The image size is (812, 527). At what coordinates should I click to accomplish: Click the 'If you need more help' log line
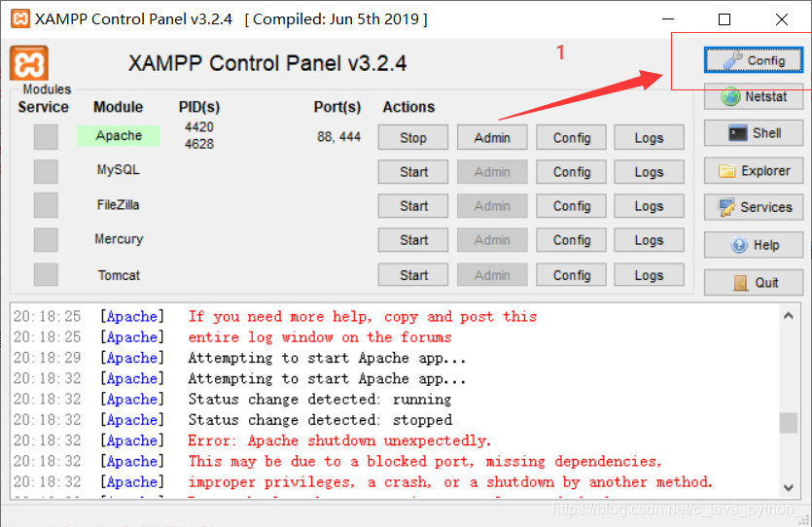pos(362,316)
